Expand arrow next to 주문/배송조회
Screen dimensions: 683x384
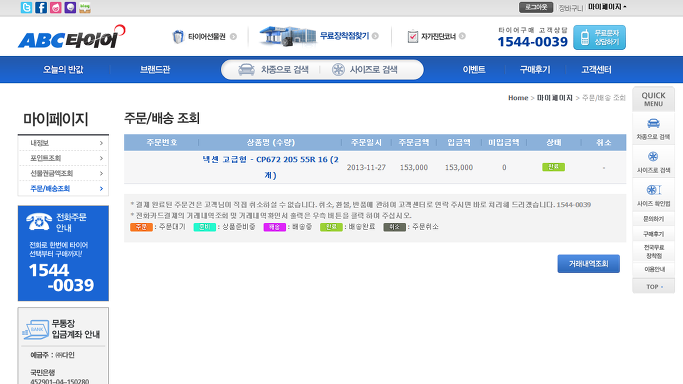click(x=101, y=189)
